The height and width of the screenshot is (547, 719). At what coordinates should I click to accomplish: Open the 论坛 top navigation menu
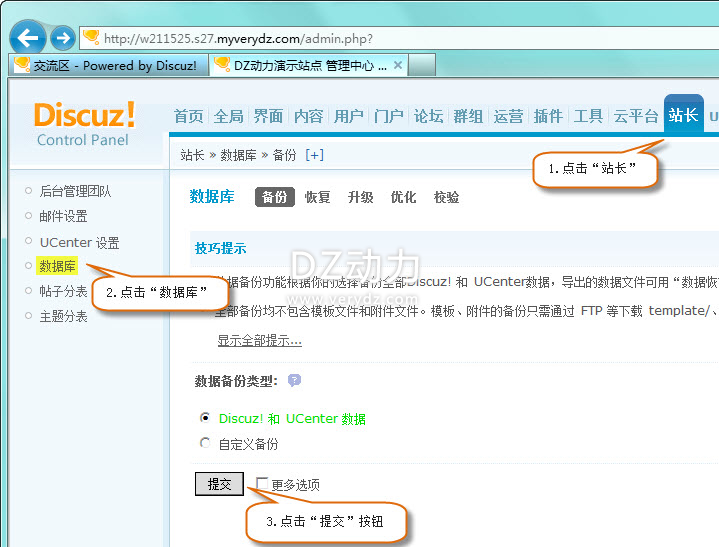coord(428,116)
